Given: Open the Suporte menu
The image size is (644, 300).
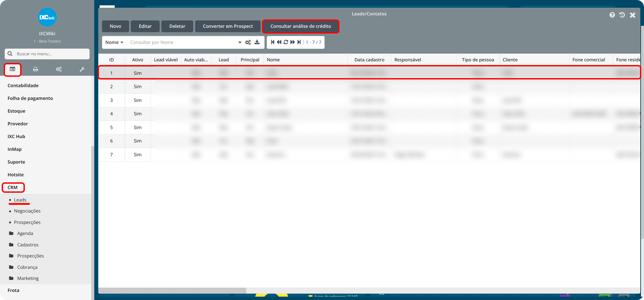Looking at the screenshot, I should pyautogui.click(x=16, y=162).
